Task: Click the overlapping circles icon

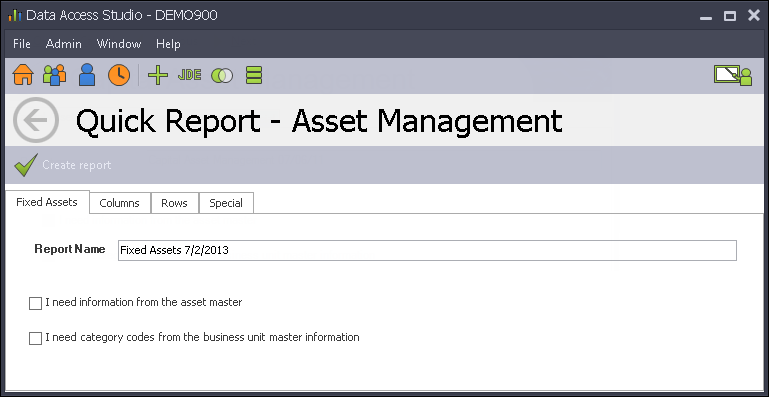Action: pos(222,76)
